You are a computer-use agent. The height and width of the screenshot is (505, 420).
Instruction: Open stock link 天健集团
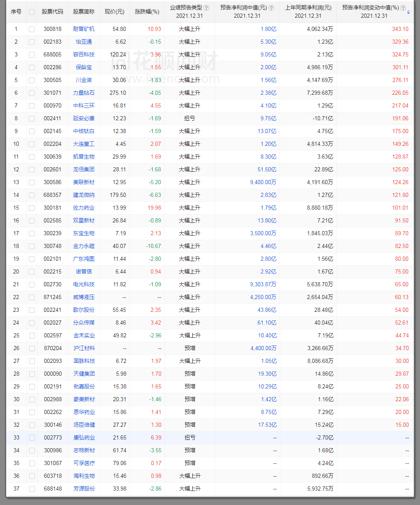pyautogui.click(x=84, y=374)
